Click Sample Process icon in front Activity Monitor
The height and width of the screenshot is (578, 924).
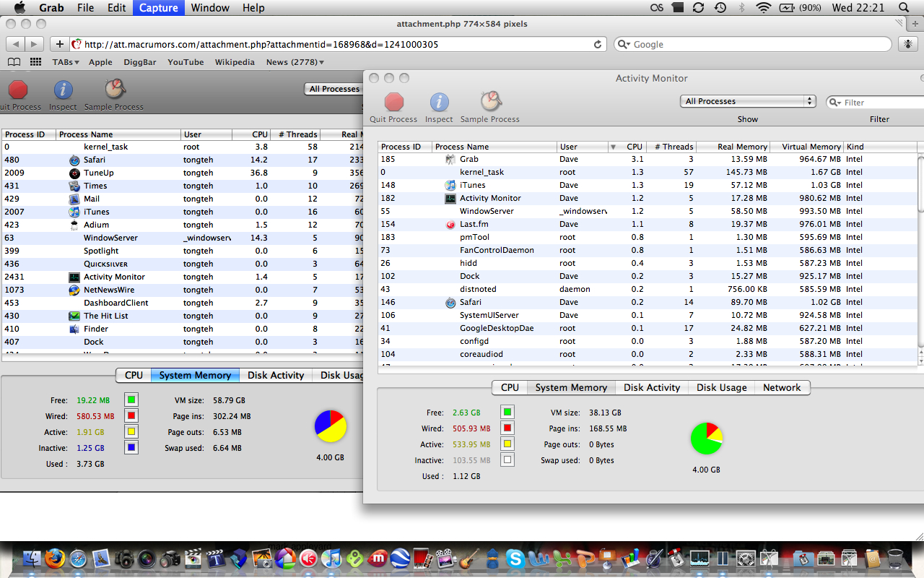491,101
